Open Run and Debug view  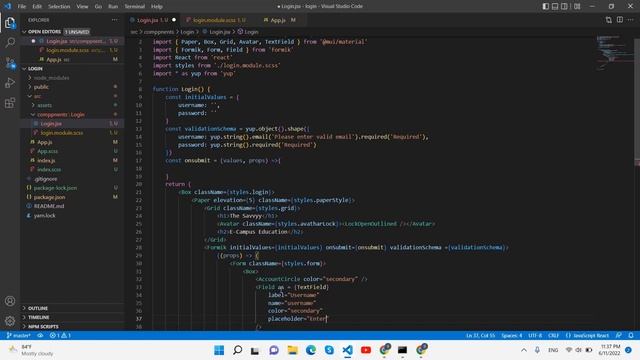(10, 83)
